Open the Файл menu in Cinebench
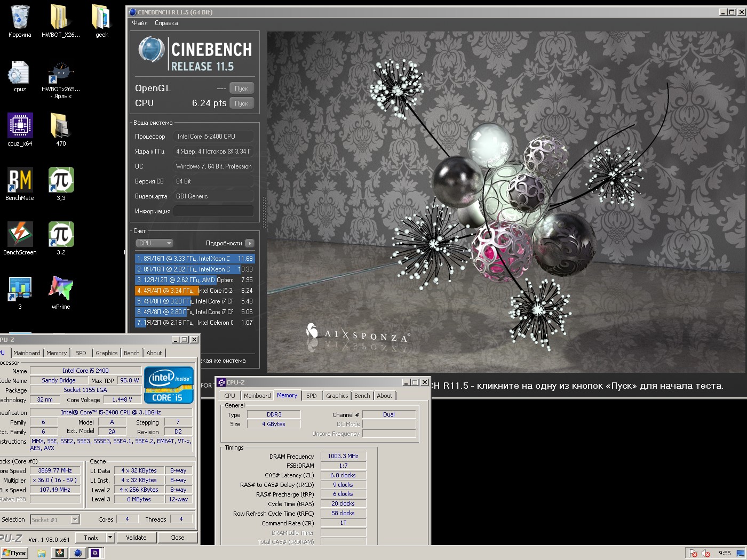The height and width of the screenshot is (560, 747). pos(140,23)
